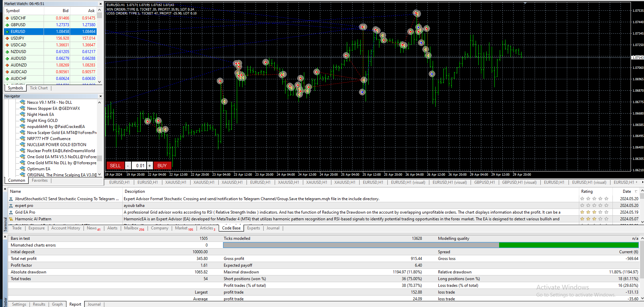Viewport: 644px width, 307px height.
Task: Select One Gold MT4 No DLL entry
Action: point(62,163)
